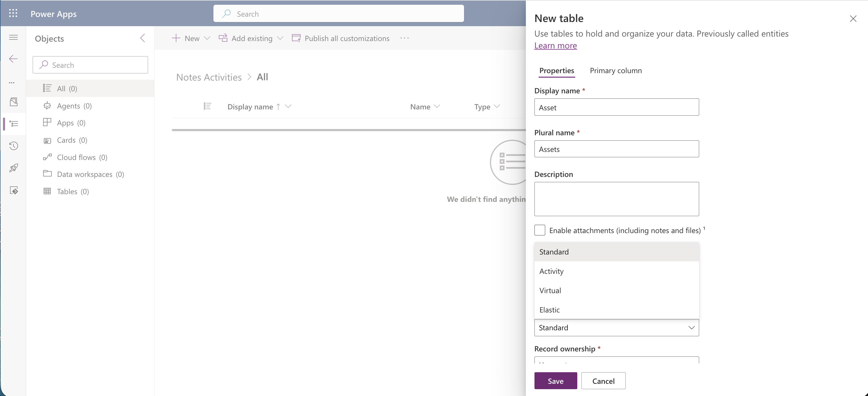868x396 pixels.
Task: Click the list view icon in table header
Action: [x=207, y=106]
